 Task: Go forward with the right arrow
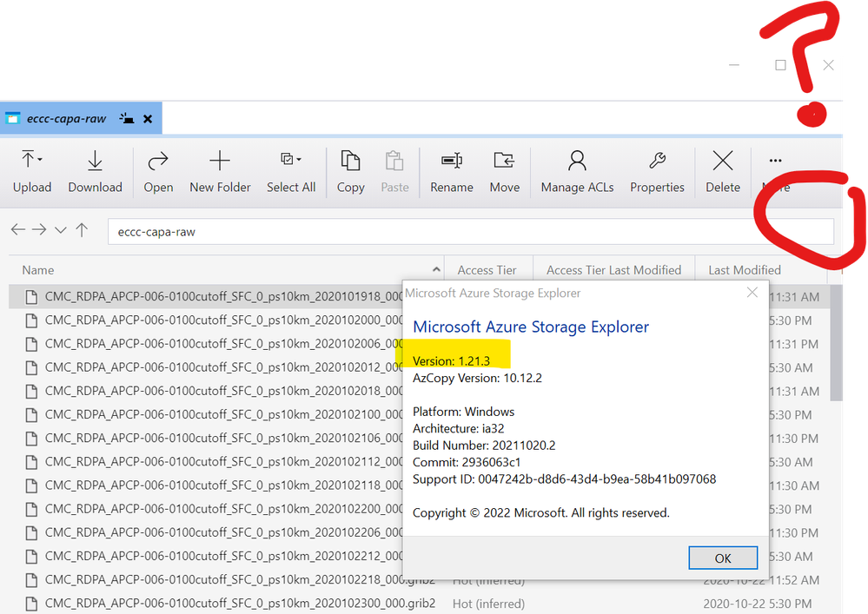pos(39,229)
